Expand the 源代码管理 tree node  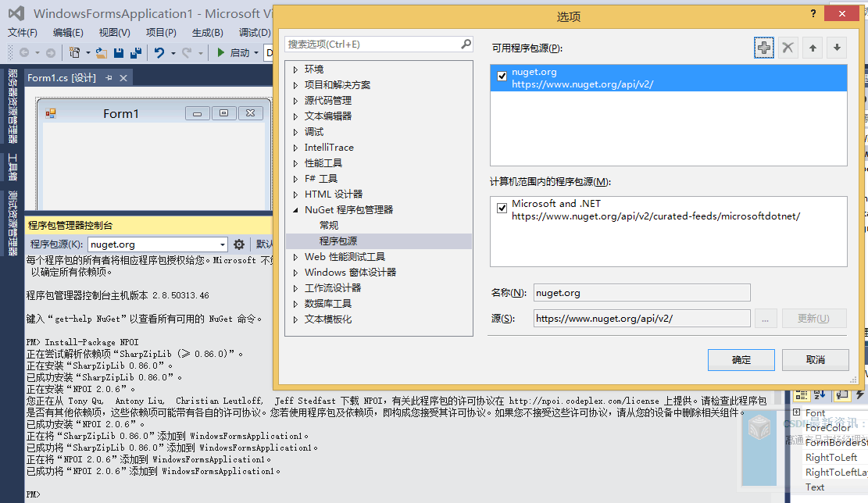coord(295,101)
